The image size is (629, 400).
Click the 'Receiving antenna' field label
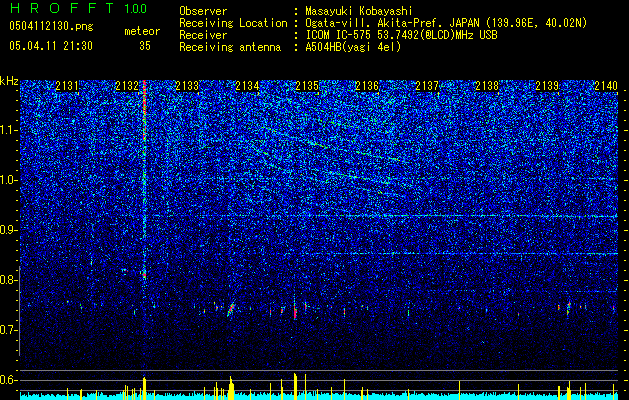(x=230, y=47)
